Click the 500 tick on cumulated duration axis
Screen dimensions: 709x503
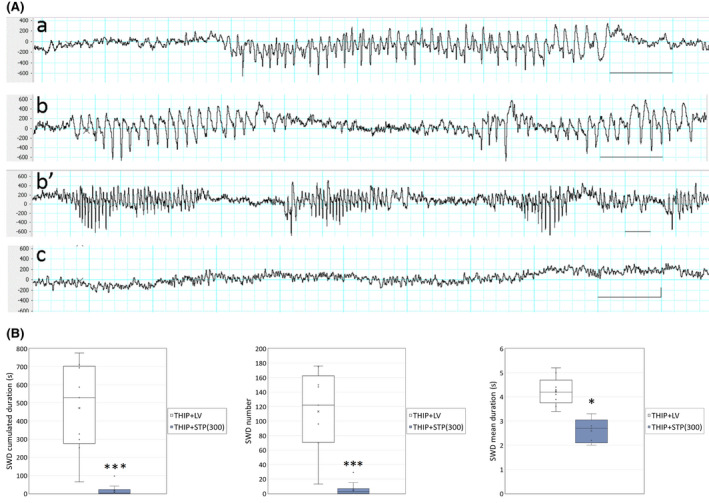22,403
